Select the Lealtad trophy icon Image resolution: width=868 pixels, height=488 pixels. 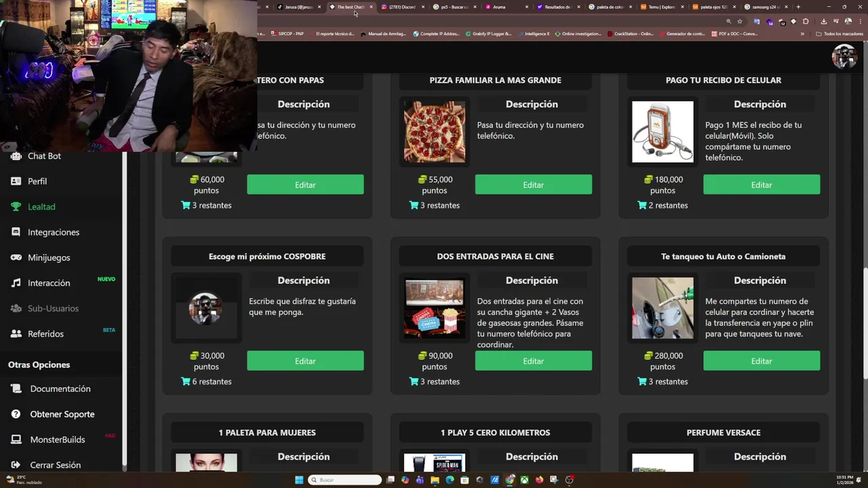point(16,207)
